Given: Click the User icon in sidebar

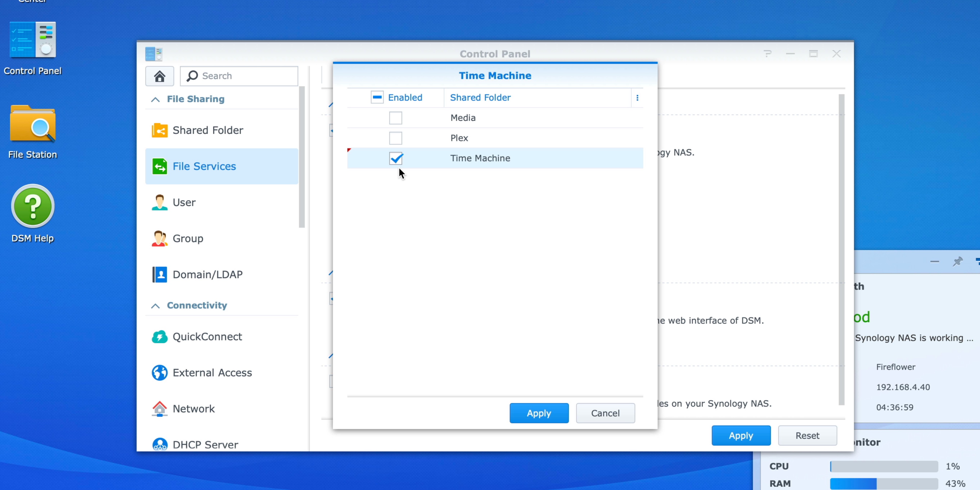Looking at the screenshot, I should click(159, 202).
